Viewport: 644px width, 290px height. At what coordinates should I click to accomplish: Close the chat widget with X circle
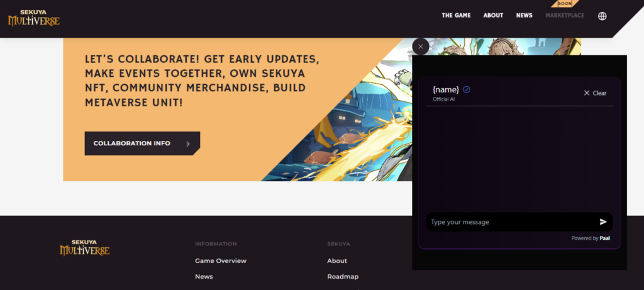(421, 47)
